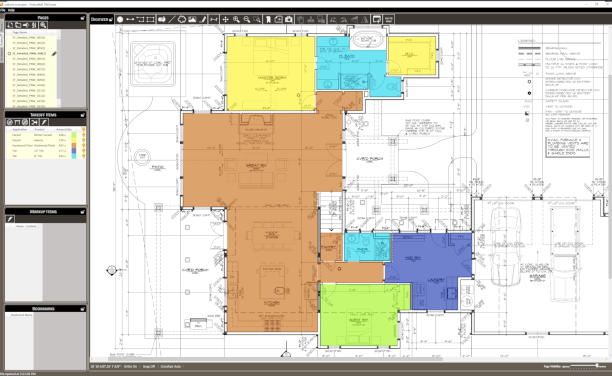The height and width of the screenshot is (376, 612).
Task: Click the yellow Master Bdrm area on plan
Action: click(x=270, y=73)
